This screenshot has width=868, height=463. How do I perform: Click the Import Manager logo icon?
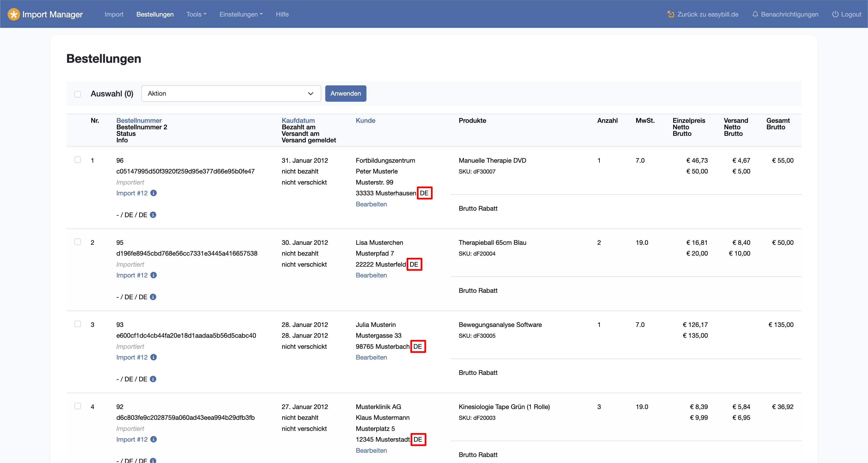(14, 14)
